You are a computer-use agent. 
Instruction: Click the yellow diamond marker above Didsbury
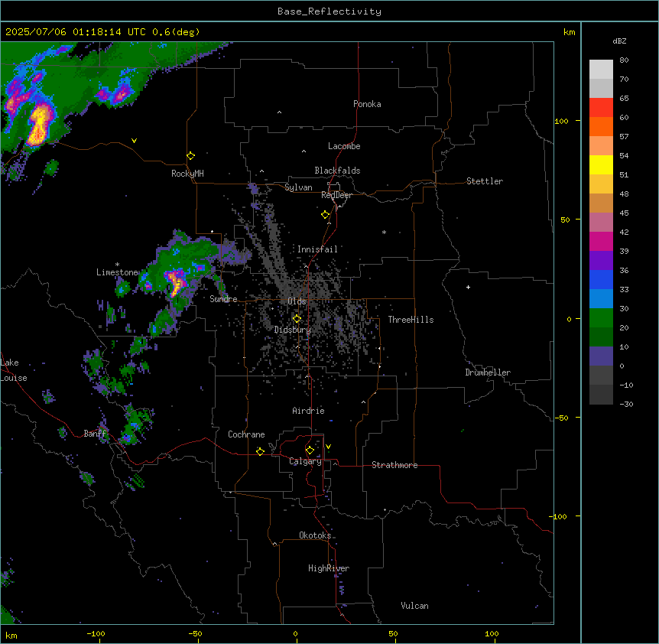297,319
